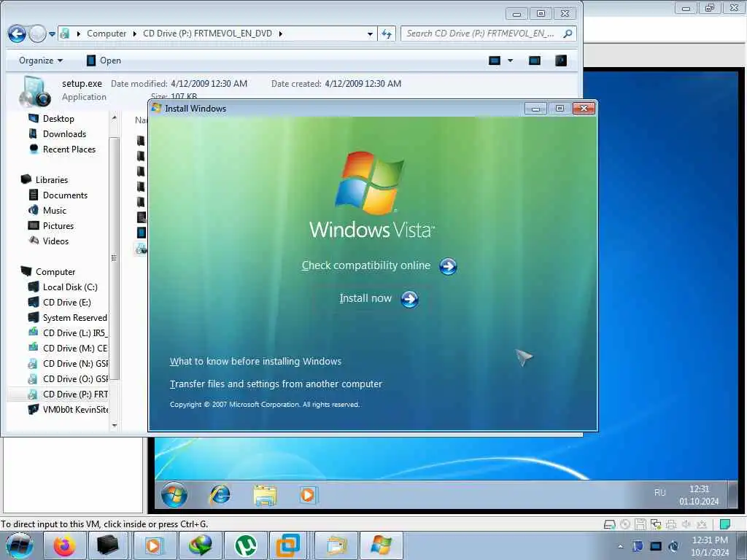Open the Pictures library

51,226
